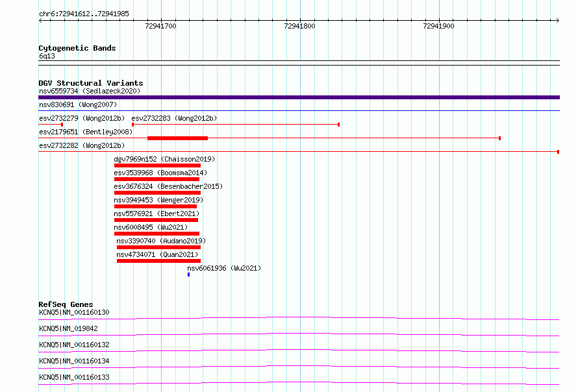This screenshot has width=578, height=392.
Task: Open nsv6061936 (Wu2021) variant label
Action: click(224, 268)
